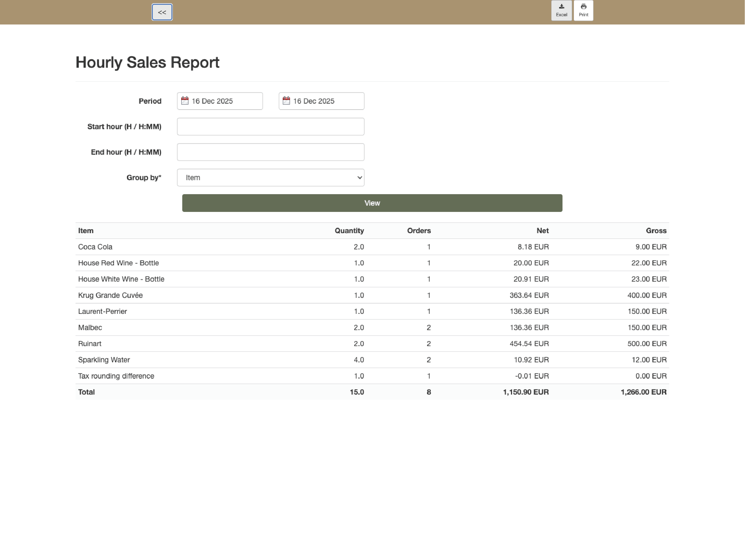Click the calendar icon on start date

tap(185, 101)
